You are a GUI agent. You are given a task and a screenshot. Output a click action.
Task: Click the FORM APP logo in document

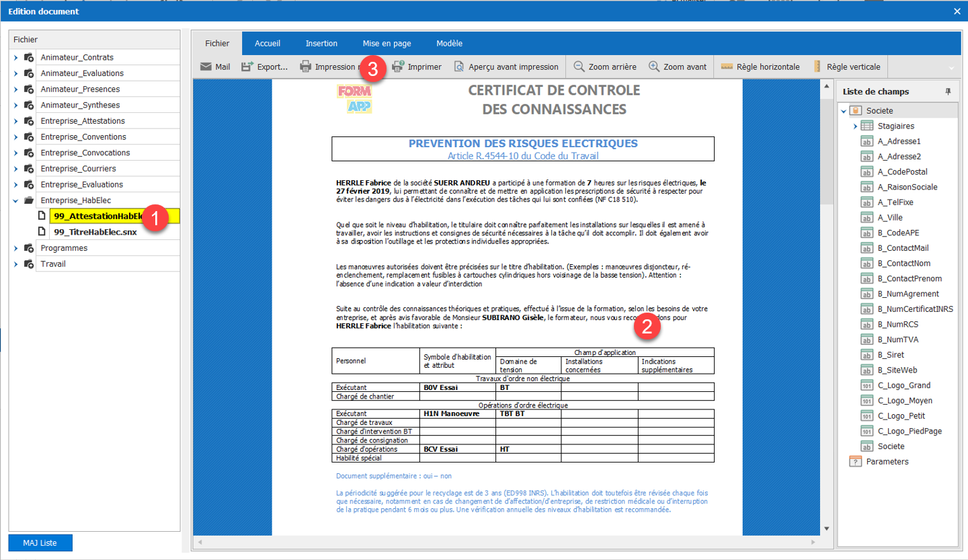[355, 99]
